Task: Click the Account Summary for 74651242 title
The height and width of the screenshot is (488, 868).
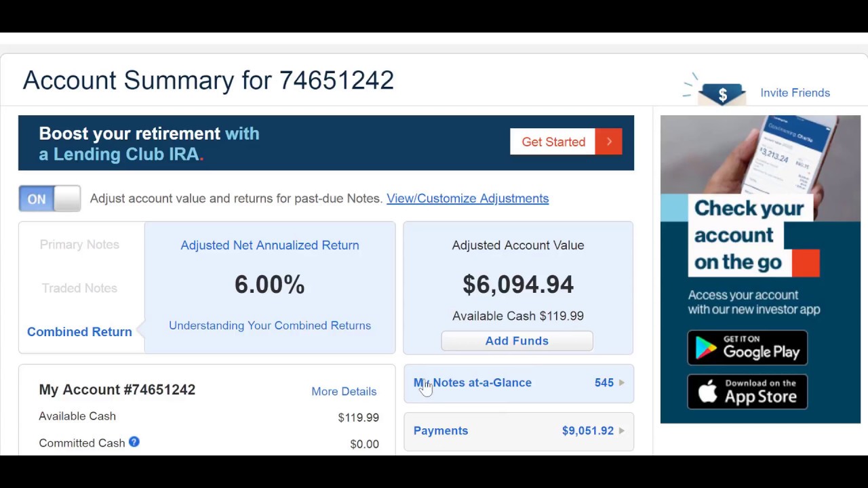Action: [208, 80]
